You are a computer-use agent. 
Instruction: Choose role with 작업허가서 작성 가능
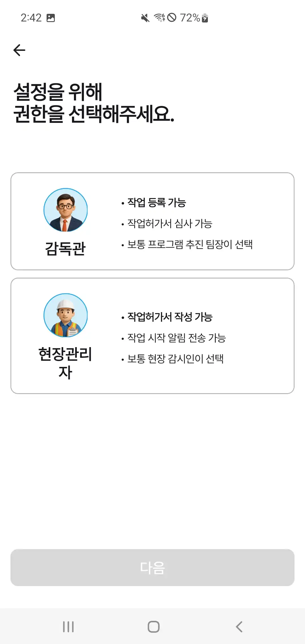coord(170,317)
